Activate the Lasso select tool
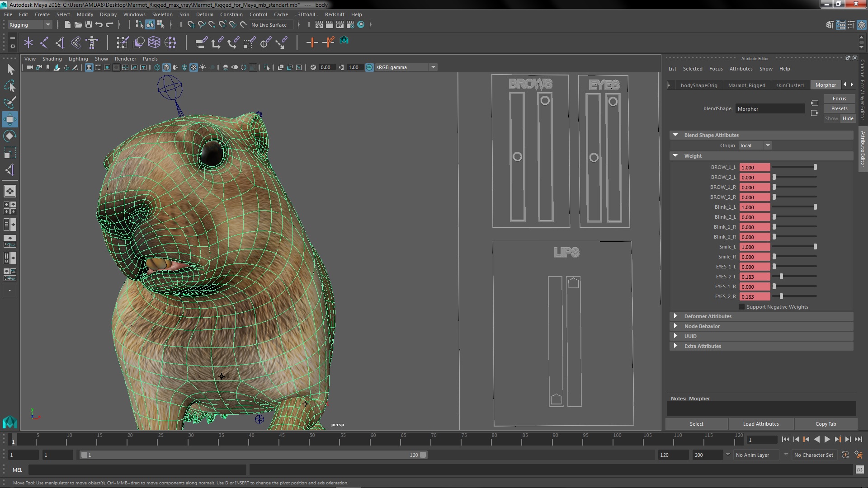This screenshot has height=488, width=868. [10, 86]
